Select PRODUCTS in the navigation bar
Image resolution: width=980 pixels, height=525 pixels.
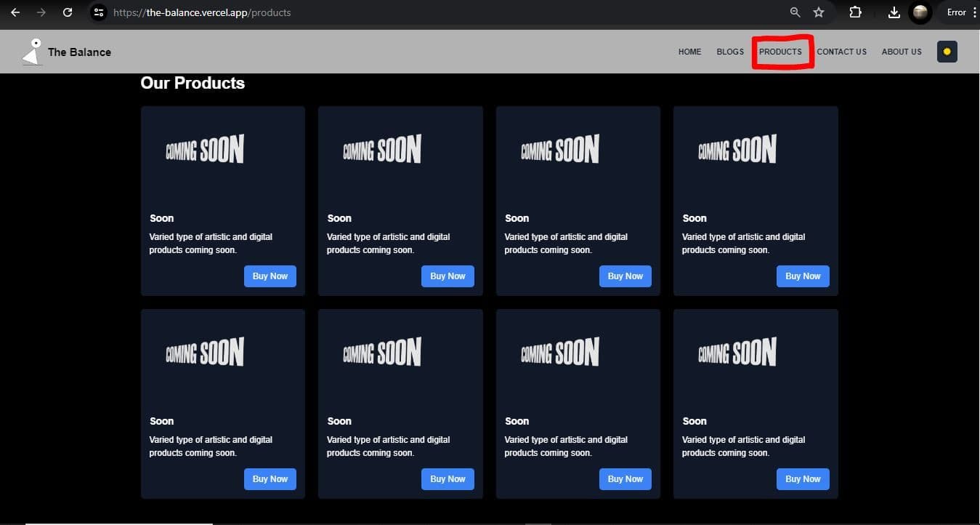click(x=780, y=52)
